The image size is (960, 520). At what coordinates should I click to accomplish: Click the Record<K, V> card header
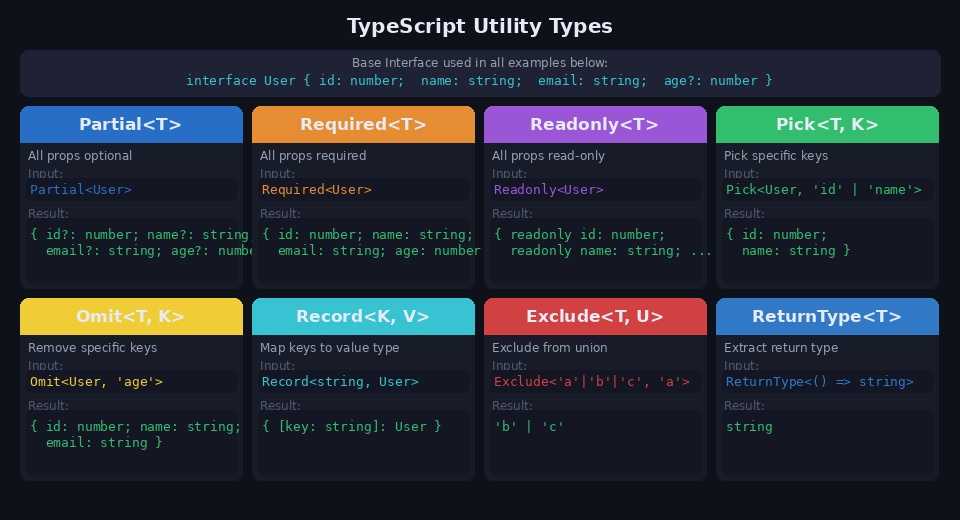363,317
